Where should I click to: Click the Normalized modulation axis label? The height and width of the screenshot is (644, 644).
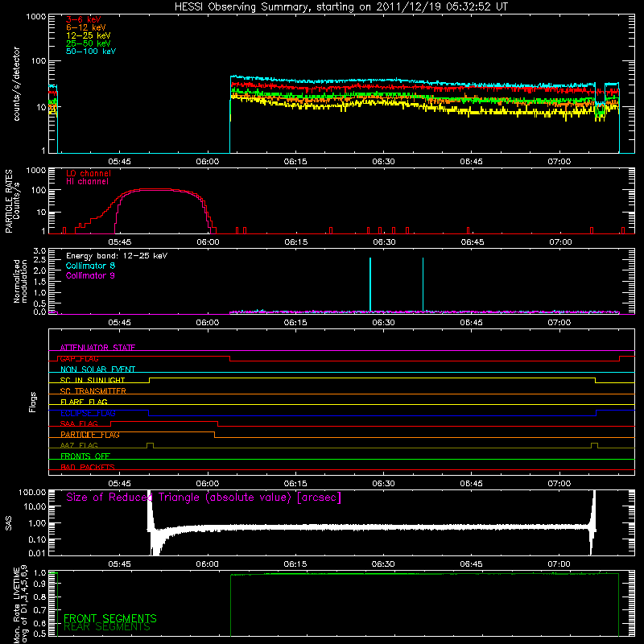coord(21,281)
